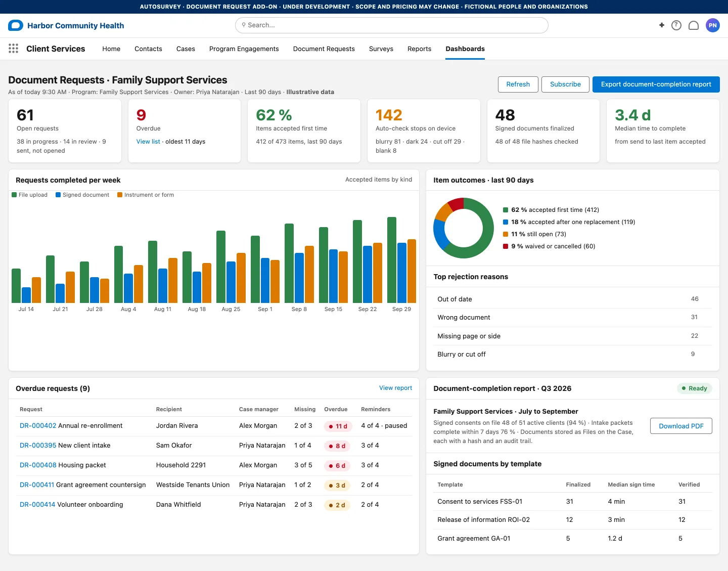Open the app launcher grid icon
Viewport: 728px width, 571px height.
pos(14,49)
